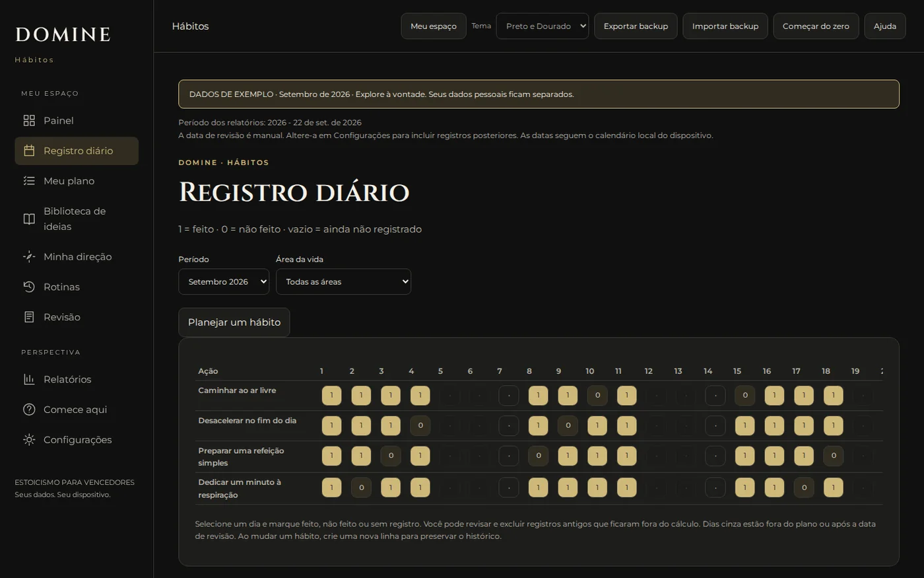The height and width of the screenshot is (578, 924).
Task: Click the Relatórios bar chart icon
Action: point(29,379)
